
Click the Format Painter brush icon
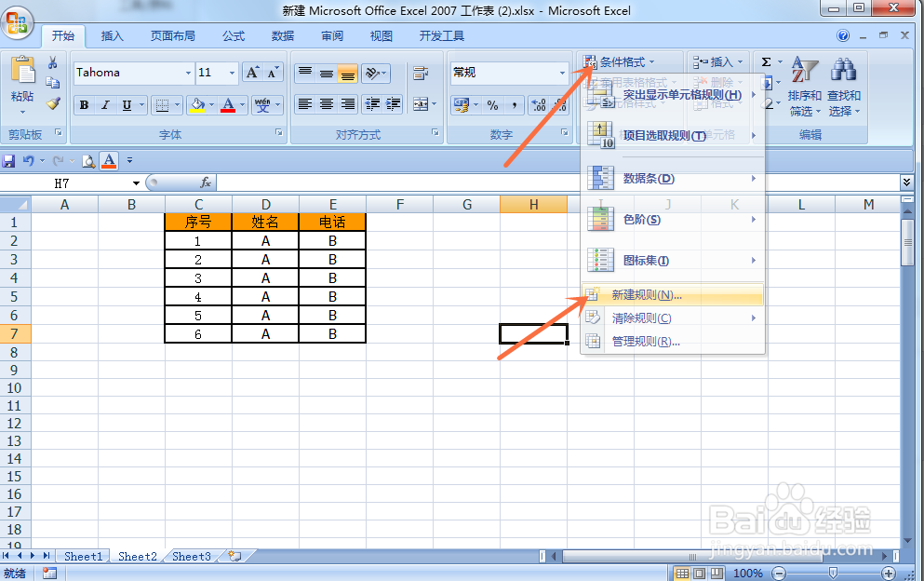53,103
